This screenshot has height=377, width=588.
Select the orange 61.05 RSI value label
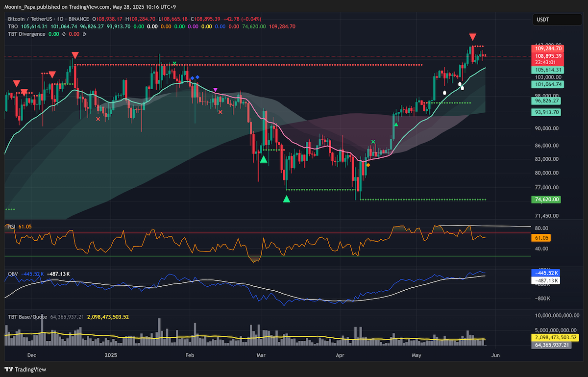click(540, 238)
